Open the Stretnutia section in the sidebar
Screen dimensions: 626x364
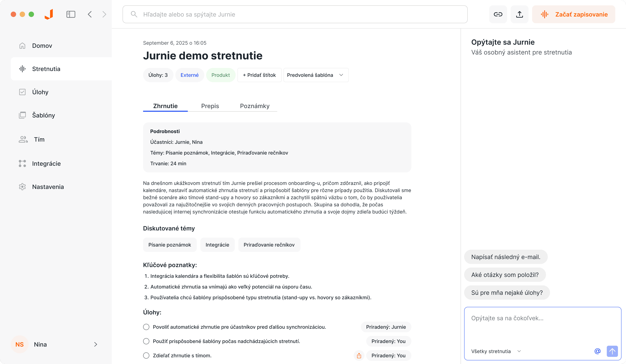[46, 69]
